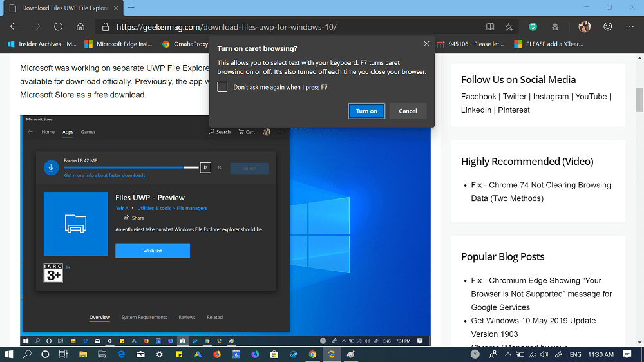Viewport: 644px width, 362px height.
Task: Open the Action Center notifications icon
Action: [x=627, y=354]
